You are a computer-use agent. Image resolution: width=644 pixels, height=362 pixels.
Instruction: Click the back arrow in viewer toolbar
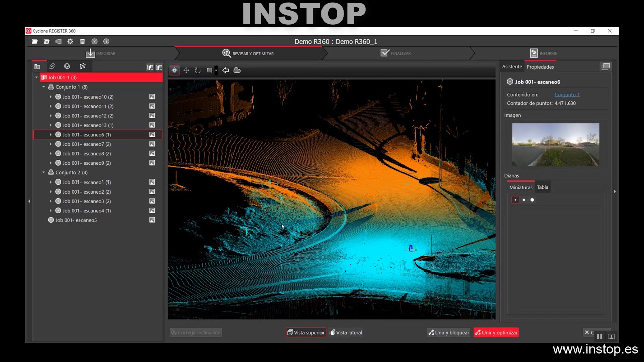(x=226, y=70)
